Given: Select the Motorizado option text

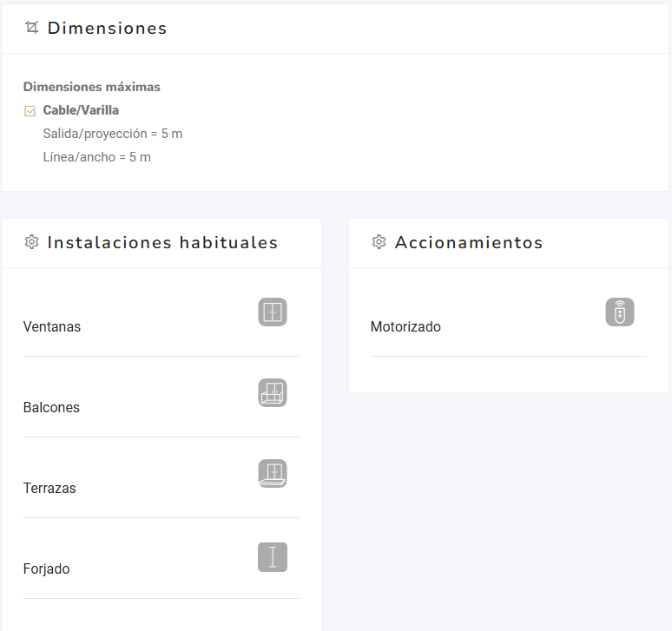Looking at the screenshot, I should pyautogui.click(x=405, y=327).
